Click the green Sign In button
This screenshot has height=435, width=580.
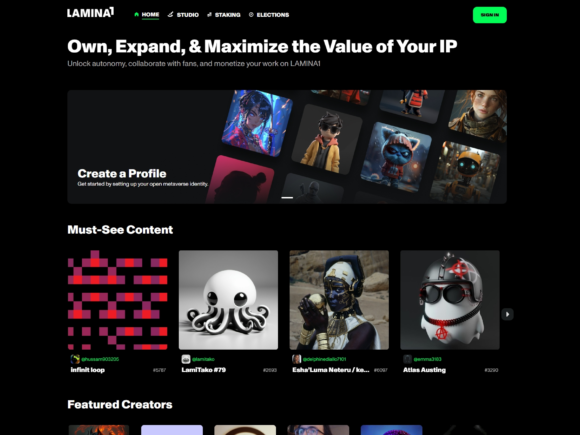point(490,15)
